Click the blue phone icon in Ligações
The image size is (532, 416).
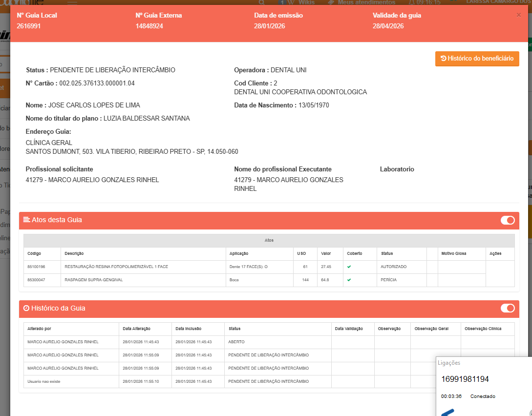pos(447,412)
